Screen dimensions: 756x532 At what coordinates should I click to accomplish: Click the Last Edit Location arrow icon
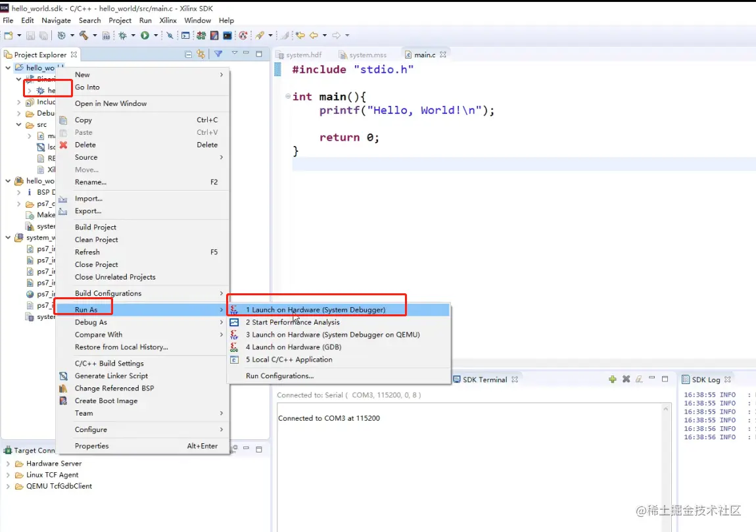[300, 36]
